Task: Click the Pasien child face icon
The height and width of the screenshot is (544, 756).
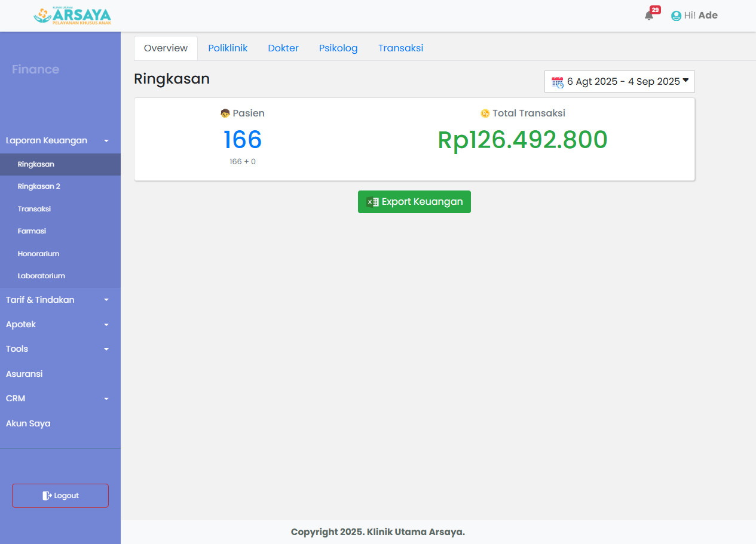Action: [225, 113]
